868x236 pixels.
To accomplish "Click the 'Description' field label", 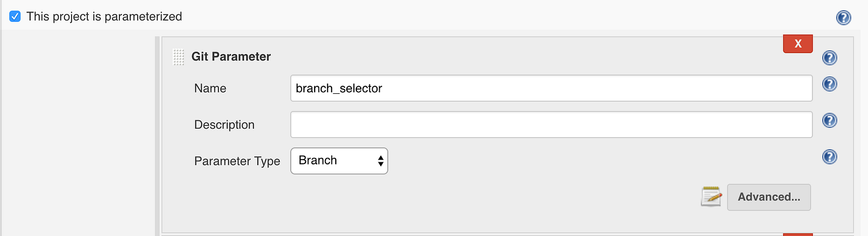I will [224, 125].
